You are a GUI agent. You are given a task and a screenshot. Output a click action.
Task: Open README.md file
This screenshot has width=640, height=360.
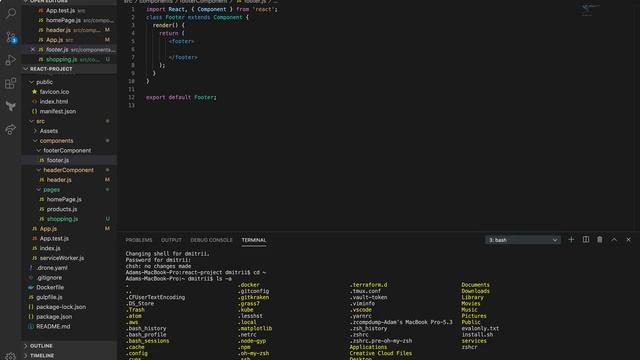coord(69,327)
